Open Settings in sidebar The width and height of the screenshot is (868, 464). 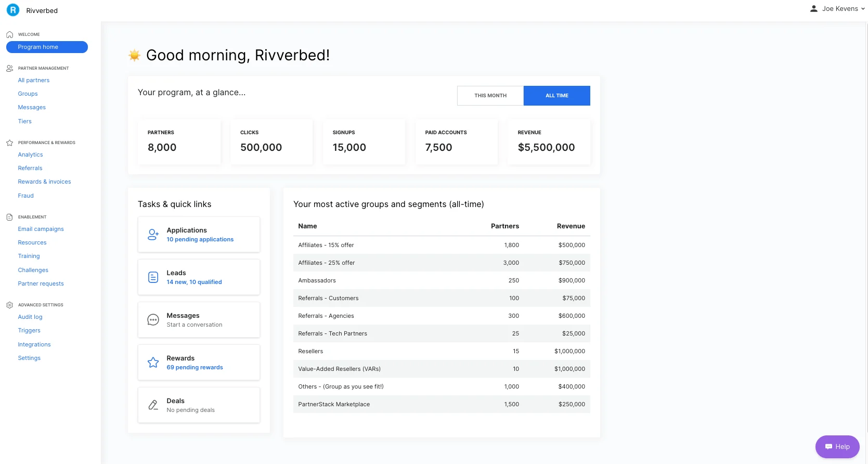(x=29, y=358)
